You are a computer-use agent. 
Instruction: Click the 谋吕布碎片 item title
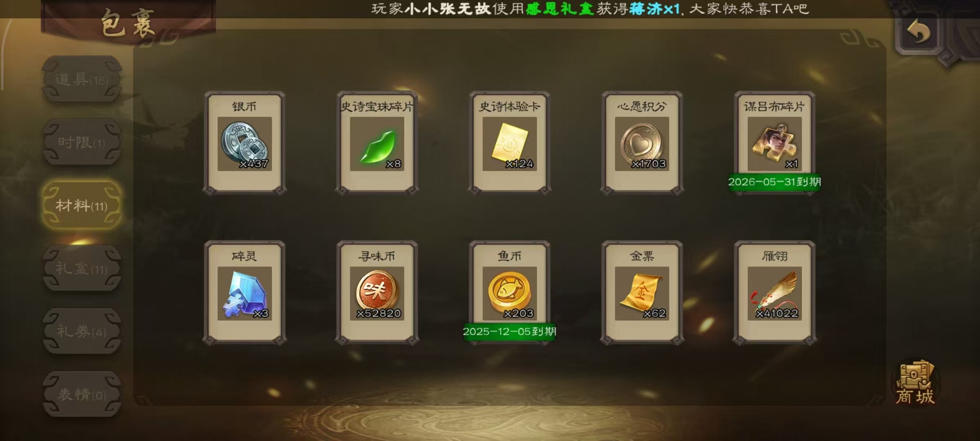[774, 106]
